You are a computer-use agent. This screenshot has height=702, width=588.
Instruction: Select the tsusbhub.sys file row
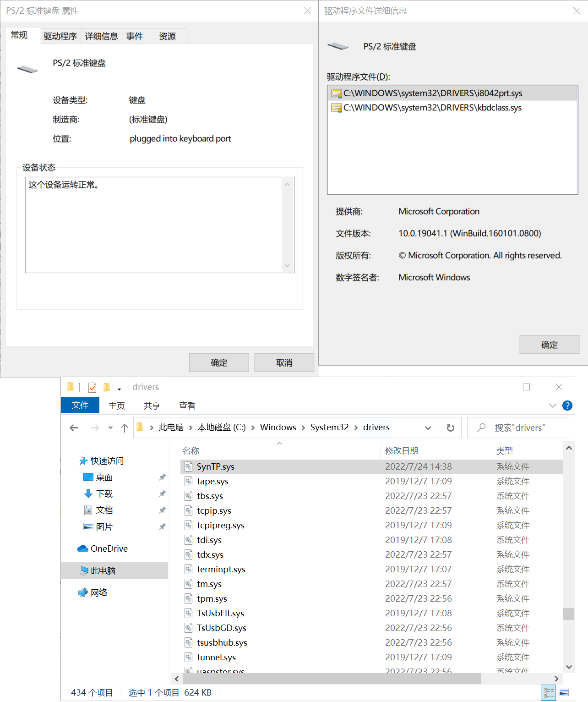tap(371, 642)
